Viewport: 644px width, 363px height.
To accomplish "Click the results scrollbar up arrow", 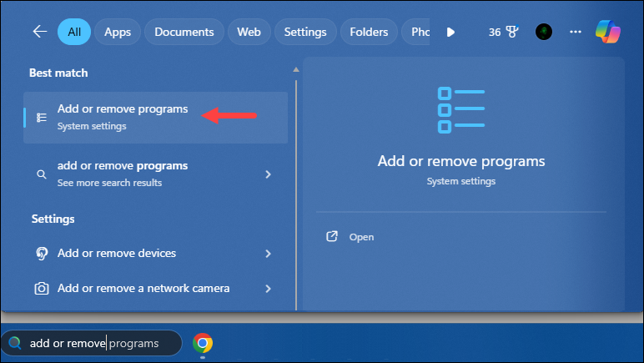I will [x=295, y=70].
